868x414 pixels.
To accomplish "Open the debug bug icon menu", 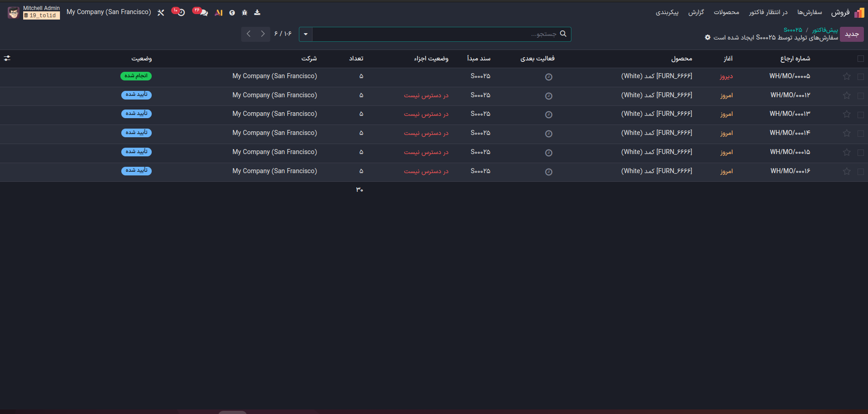I will tap(245, 13).
